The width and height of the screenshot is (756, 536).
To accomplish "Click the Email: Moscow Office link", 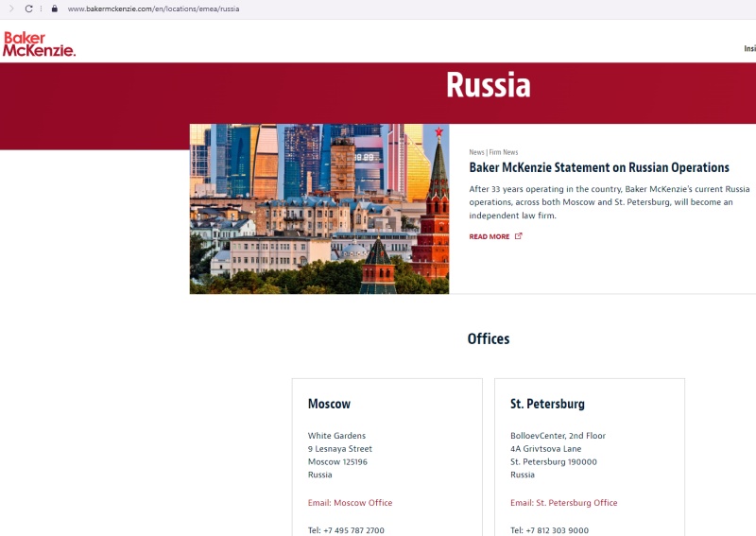I will pyautogui.click(x=350, y=503).
